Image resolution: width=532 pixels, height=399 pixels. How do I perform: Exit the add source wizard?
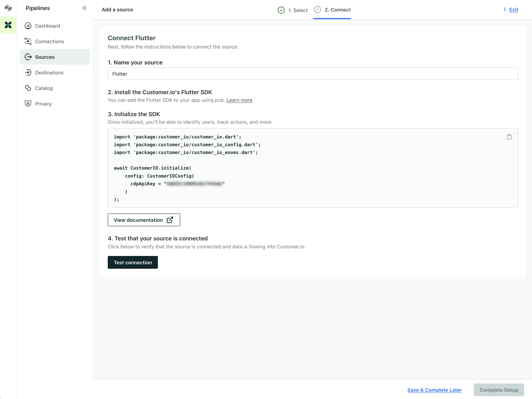(x=514, y=10)
